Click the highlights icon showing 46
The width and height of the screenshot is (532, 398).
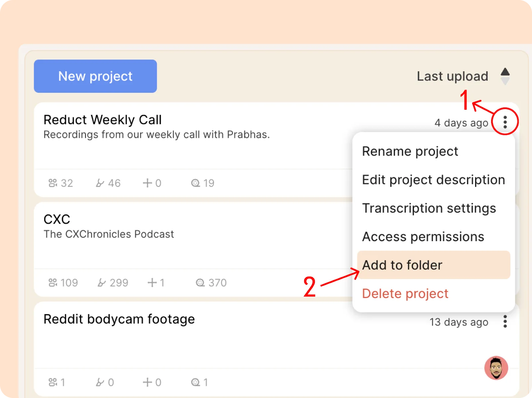[100, 183]
